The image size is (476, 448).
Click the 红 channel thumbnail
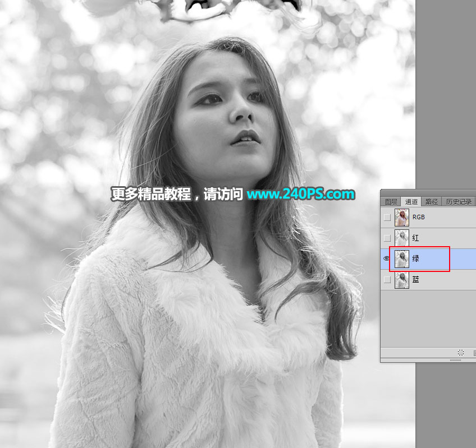tap(402, 238)
